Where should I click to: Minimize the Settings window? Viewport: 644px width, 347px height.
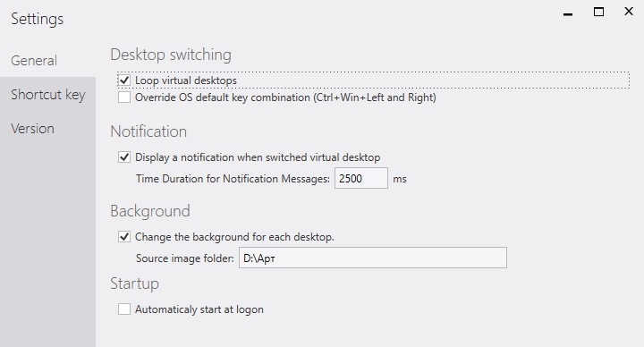click(568, 13)
